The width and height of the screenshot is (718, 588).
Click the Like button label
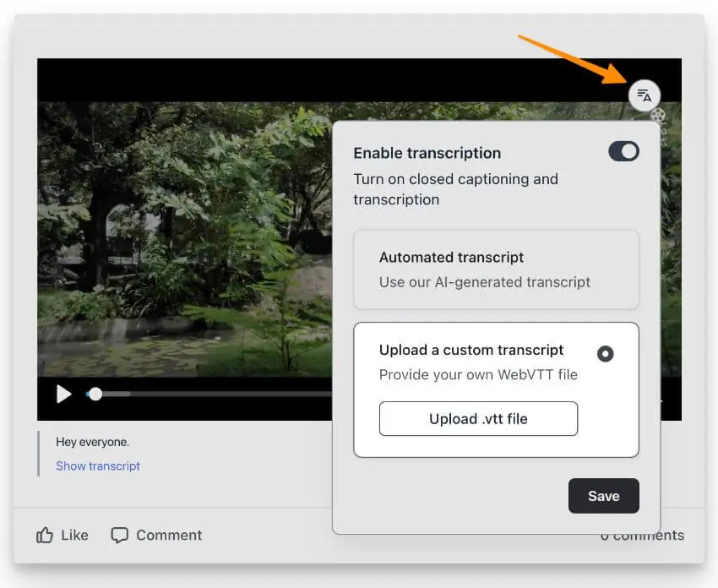[x=74, y=534]
